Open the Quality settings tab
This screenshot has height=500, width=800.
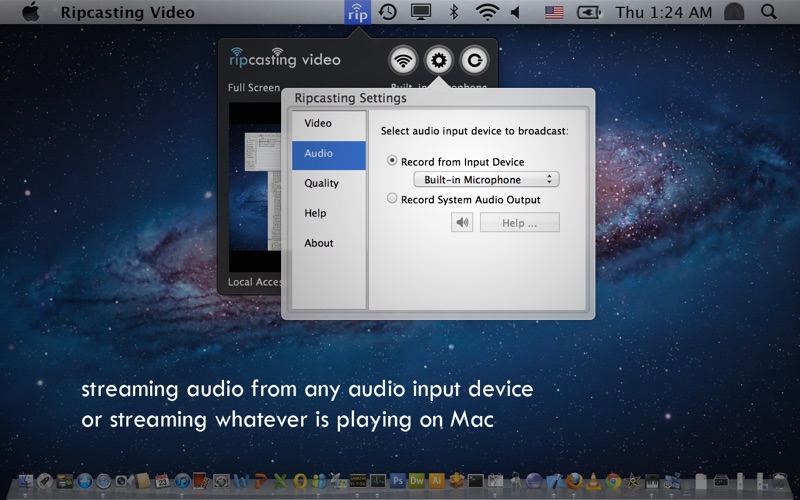[329, 183]
